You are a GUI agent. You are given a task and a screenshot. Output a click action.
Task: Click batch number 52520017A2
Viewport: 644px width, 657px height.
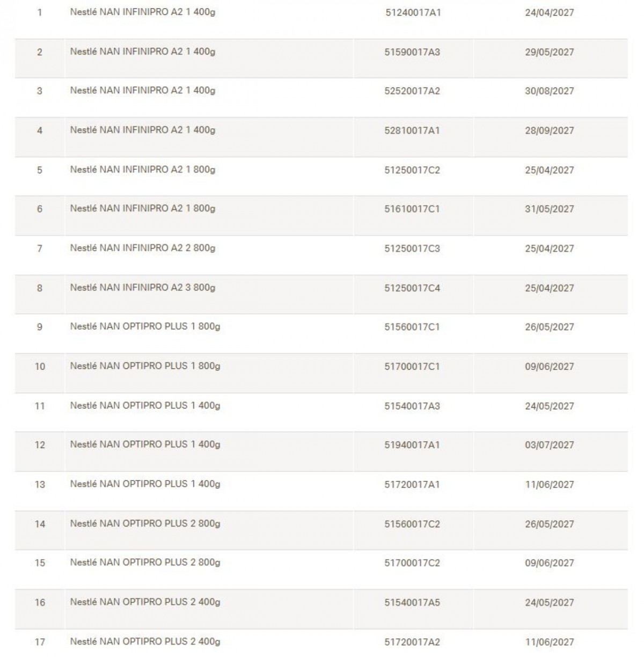pyautogui.click(x=412, y=91)
